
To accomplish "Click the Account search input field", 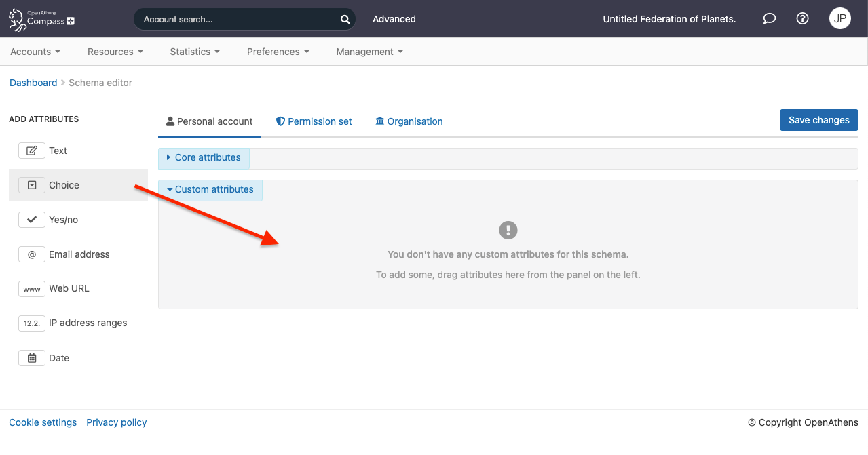I will click(238, 19).
